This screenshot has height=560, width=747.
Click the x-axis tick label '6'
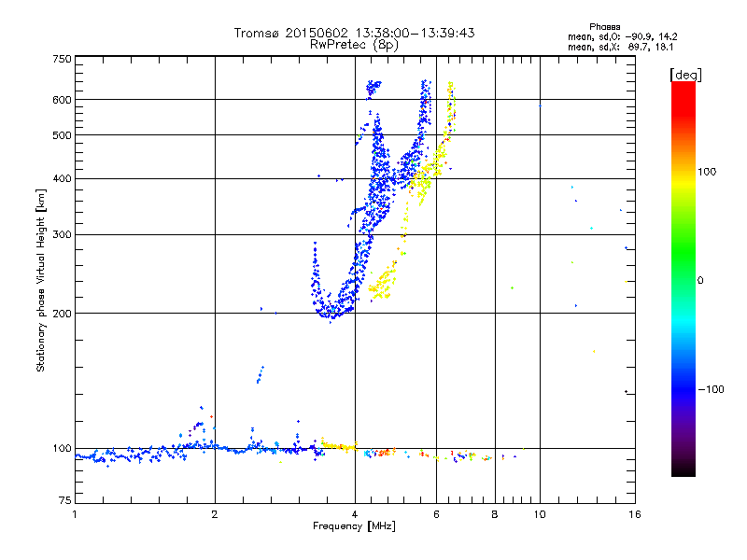pos(436,514)
